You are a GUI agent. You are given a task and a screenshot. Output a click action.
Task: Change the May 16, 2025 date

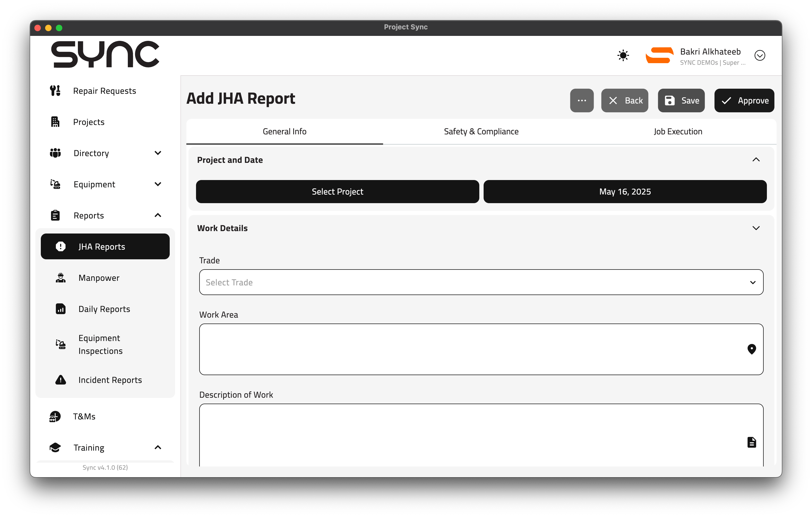click(x=625, y=191)
